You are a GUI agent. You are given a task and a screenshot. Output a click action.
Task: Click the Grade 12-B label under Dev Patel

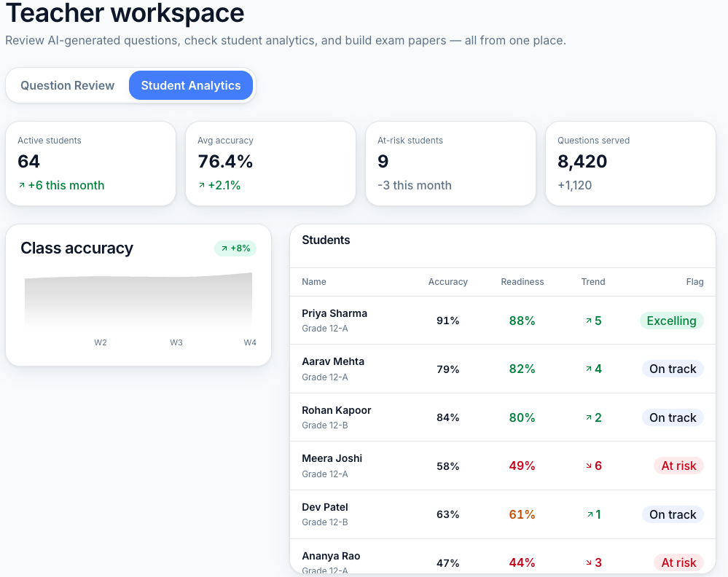click(x=324, y=522)
